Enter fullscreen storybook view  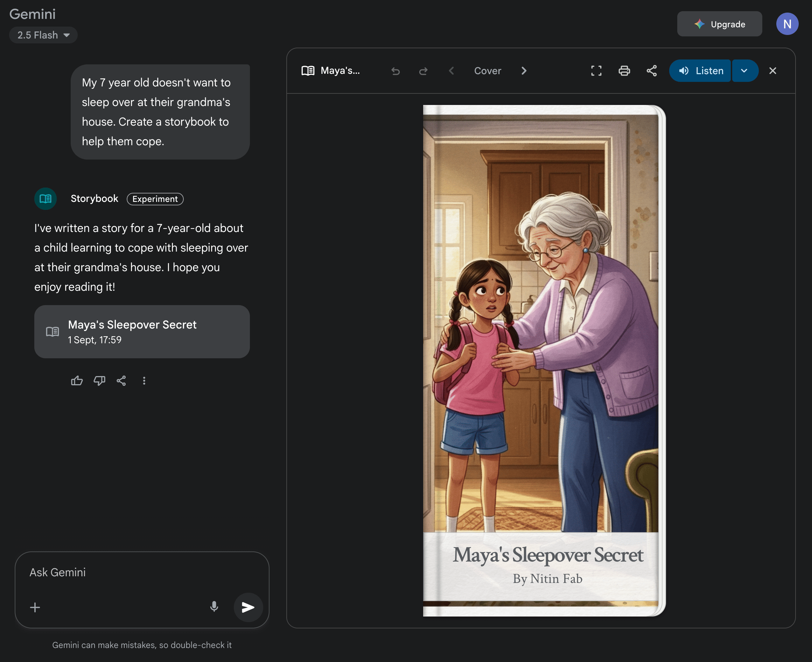[596, 71]
